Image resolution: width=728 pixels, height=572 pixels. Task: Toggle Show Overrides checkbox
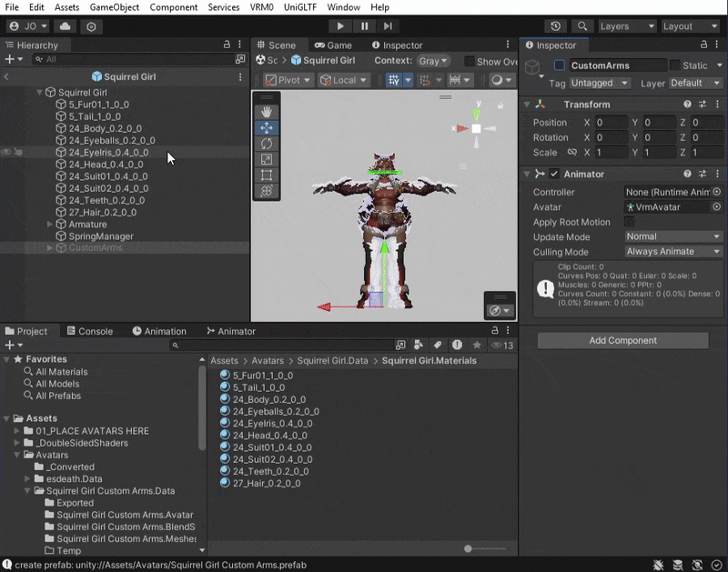point(470,61)
